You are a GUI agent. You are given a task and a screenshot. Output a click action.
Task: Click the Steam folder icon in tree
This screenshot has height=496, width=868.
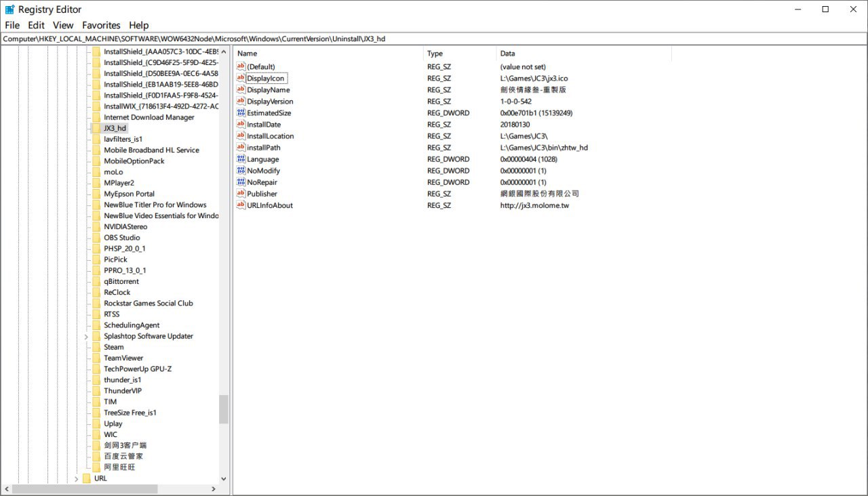[x=96, y=347]
